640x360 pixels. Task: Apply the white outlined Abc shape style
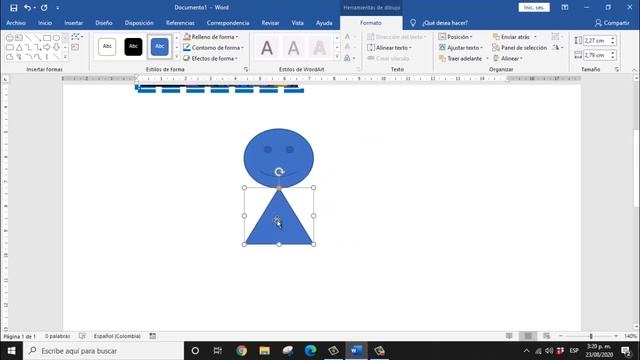coord(107,47)
